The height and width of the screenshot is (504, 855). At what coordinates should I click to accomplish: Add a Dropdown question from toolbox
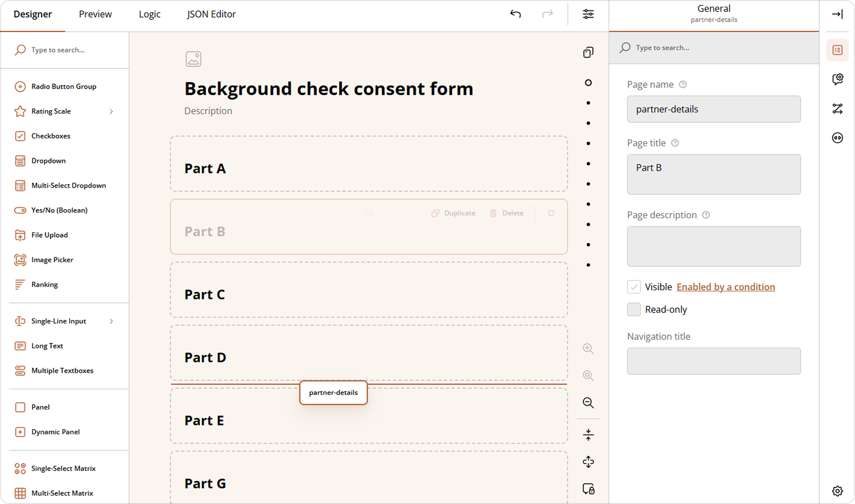(48, 161)
